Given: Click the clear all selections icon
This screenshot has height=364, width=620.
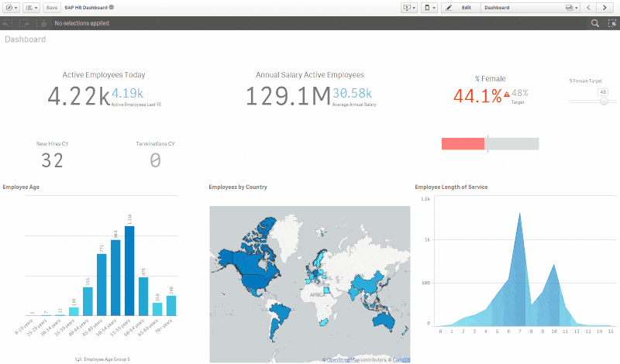Looking at the screenshot, I should 43,23.
